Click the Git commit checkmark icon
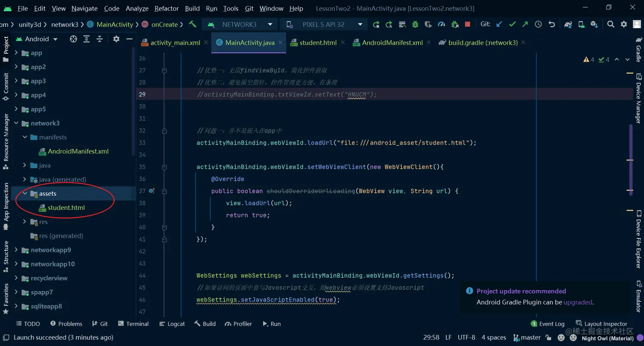 coord(512,24)
